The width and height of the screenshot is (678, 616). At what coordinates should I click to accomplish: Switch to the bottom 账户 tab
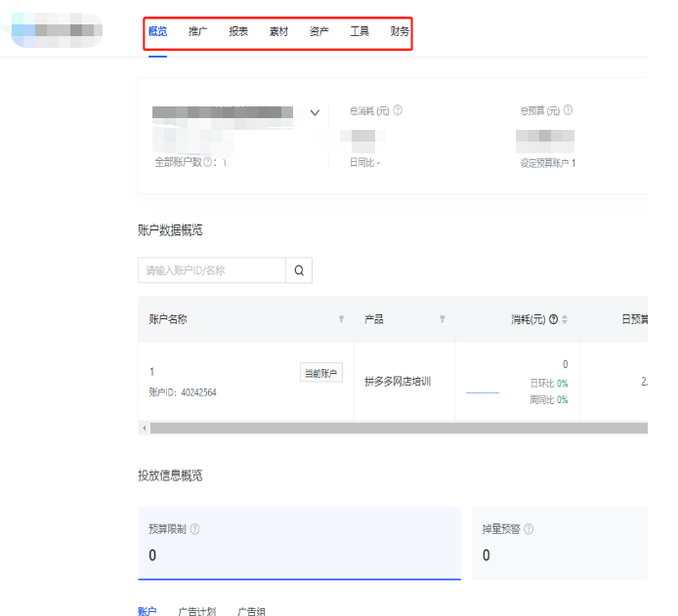coord(147,611)
